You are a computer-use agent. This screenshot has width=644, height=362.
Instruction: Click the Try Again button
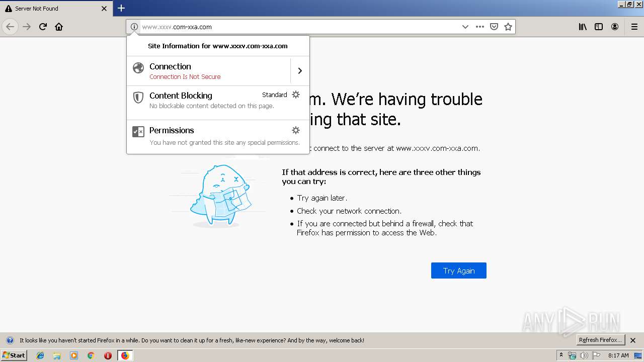(x=459, y=270)
